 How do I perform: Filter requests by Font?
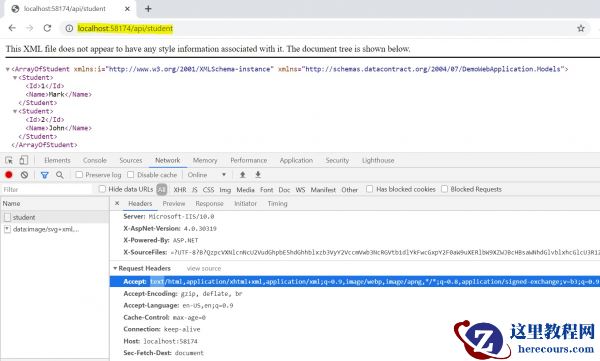pos(267,189)
